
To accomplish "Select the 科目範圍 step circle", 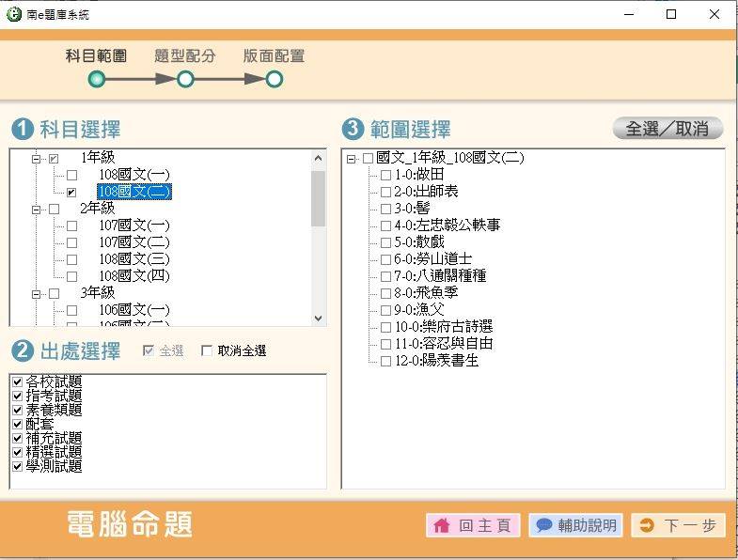I will click(x=97, y=80).
